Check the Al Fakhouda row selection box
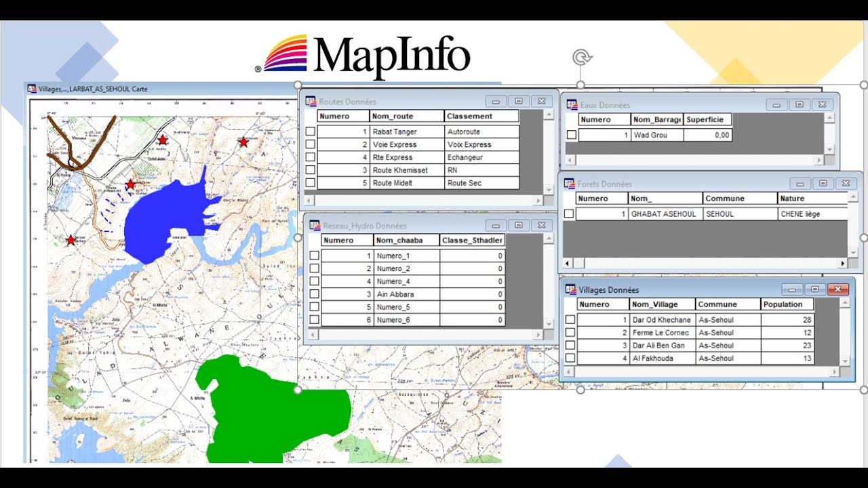Viewport: 868px width, 488px height. (x=570, y=359)
